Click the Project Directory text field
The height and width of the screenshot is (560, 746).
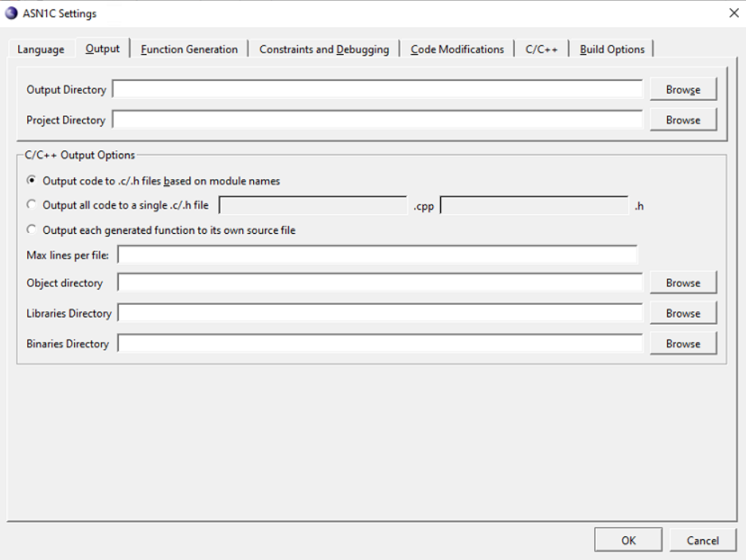[377, 119]
